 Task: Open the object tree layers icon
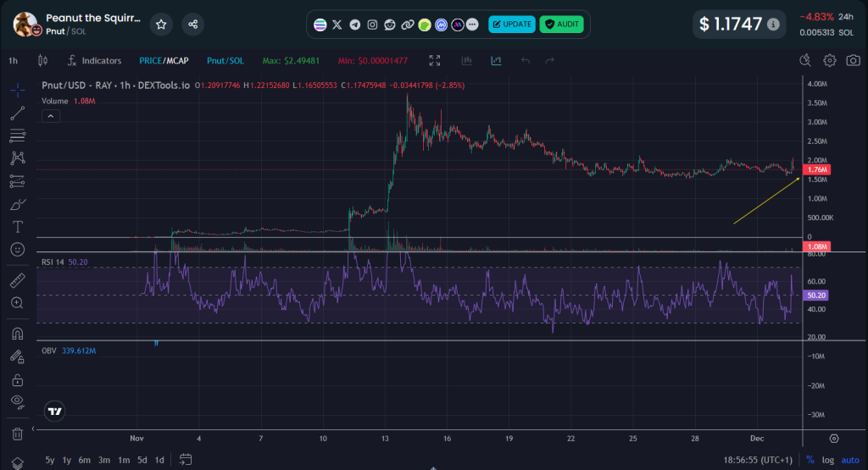[18, 463]
